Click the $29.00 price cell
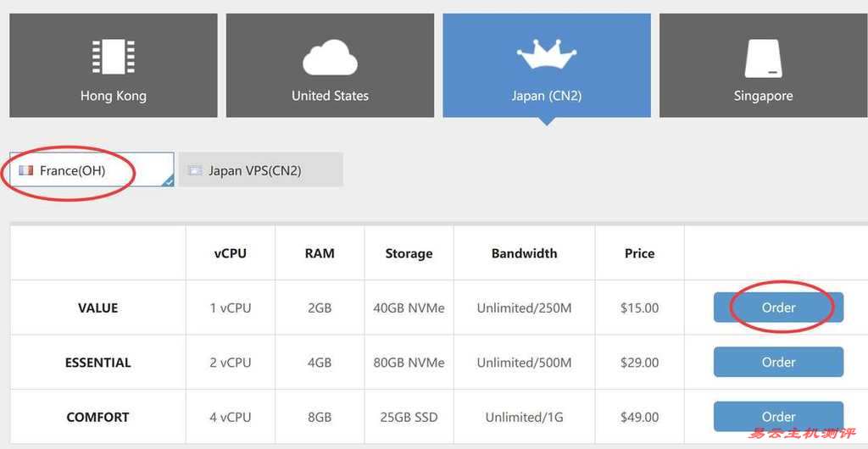The height and width of the screenshot is (449, 868). pos(639,363)
